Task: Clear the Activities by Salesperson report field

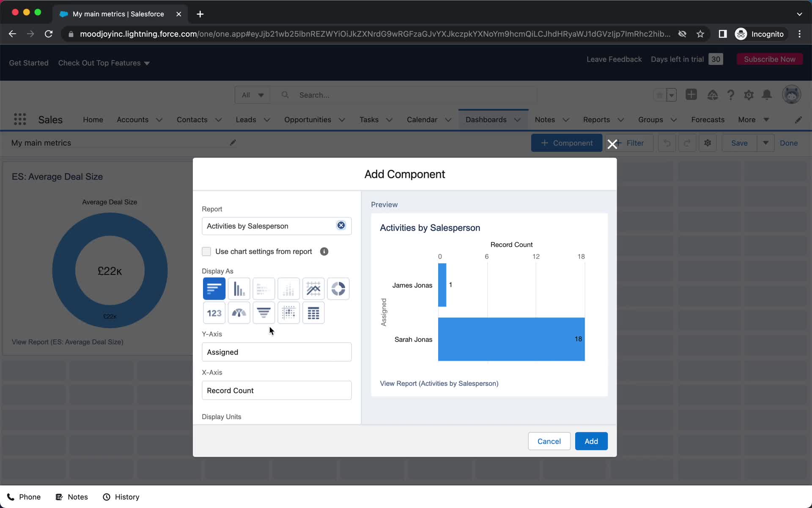Action: coord(341,226)
